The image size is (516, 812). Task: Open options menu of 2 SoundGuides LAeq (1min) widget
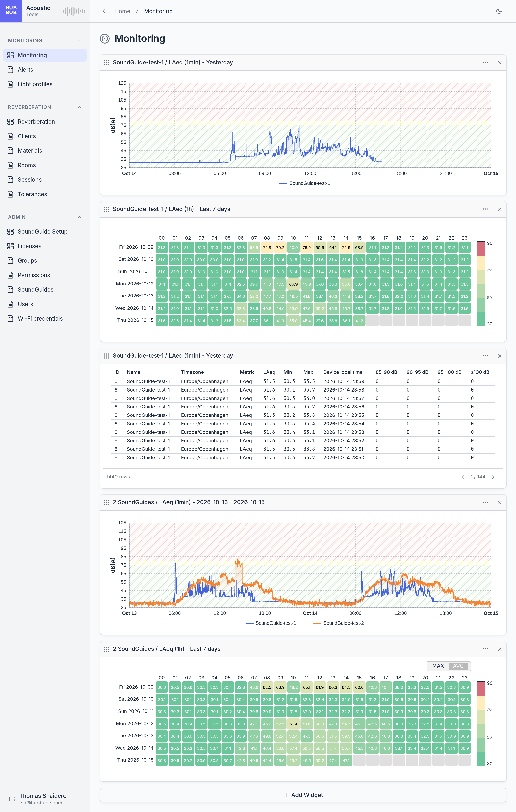coord(485,502)
